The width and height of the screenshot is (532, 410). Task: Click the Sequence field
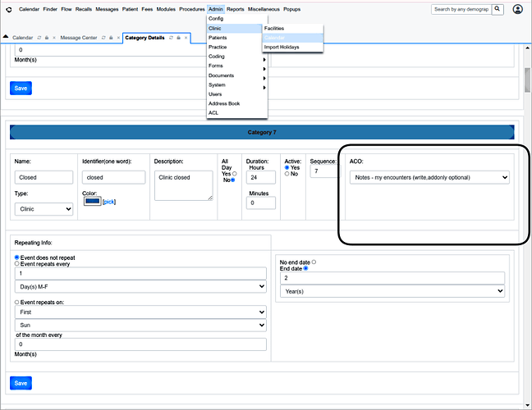324,171
